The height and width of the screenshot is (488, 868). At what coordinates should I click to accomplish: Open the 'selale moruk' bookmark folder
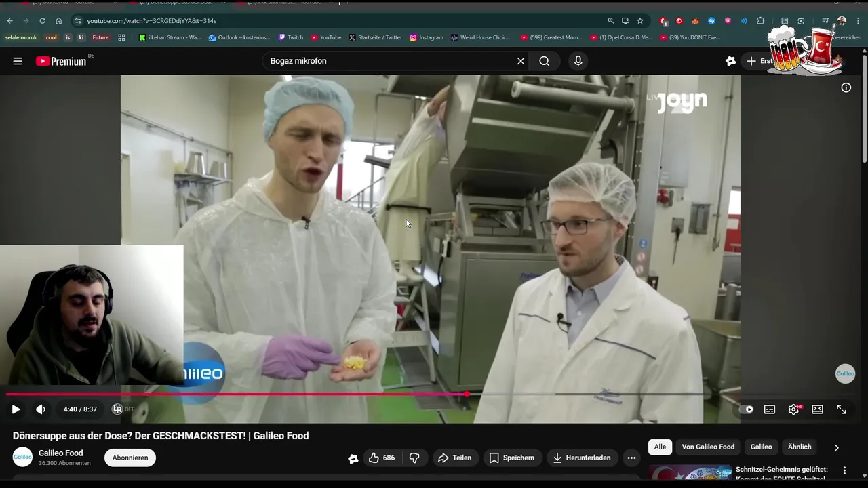pyautogui.click(x=21, y=37)
